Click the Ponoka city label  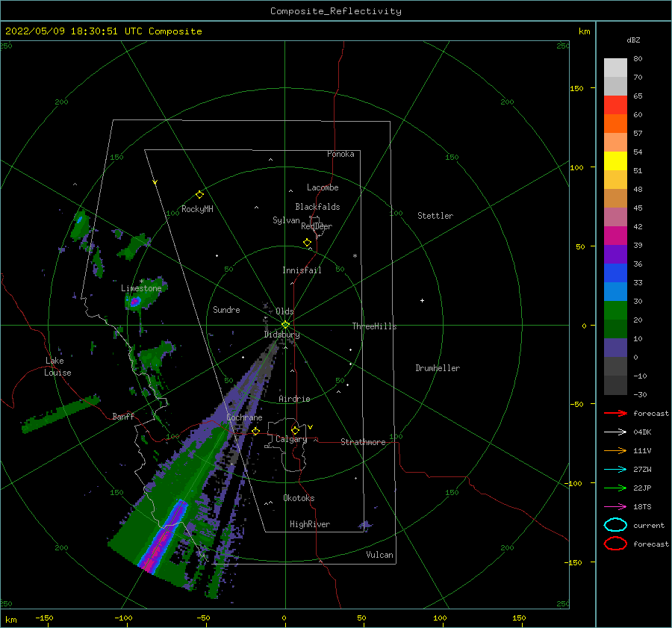click(x=340, y=154)
